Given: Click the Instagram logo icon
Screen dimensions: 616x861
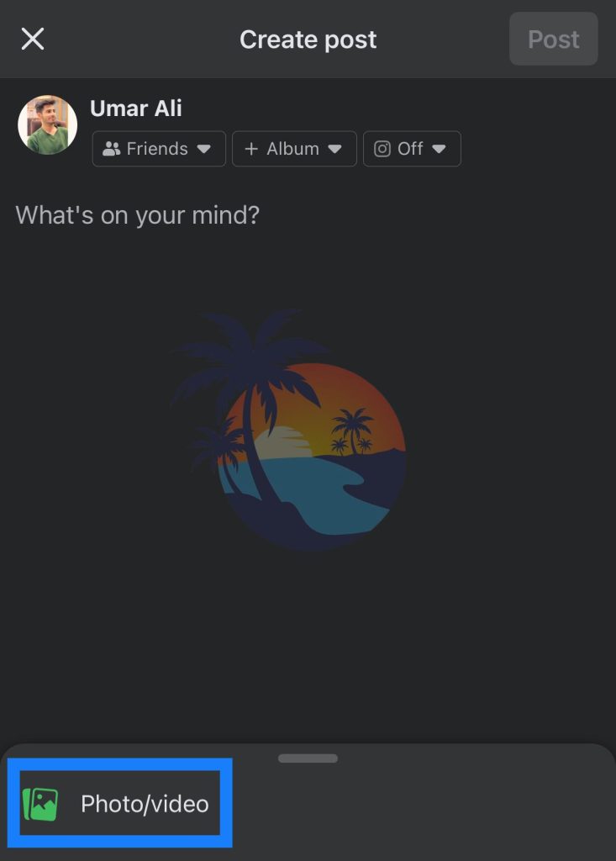Looking at the screenshot, I should [382, 149].
